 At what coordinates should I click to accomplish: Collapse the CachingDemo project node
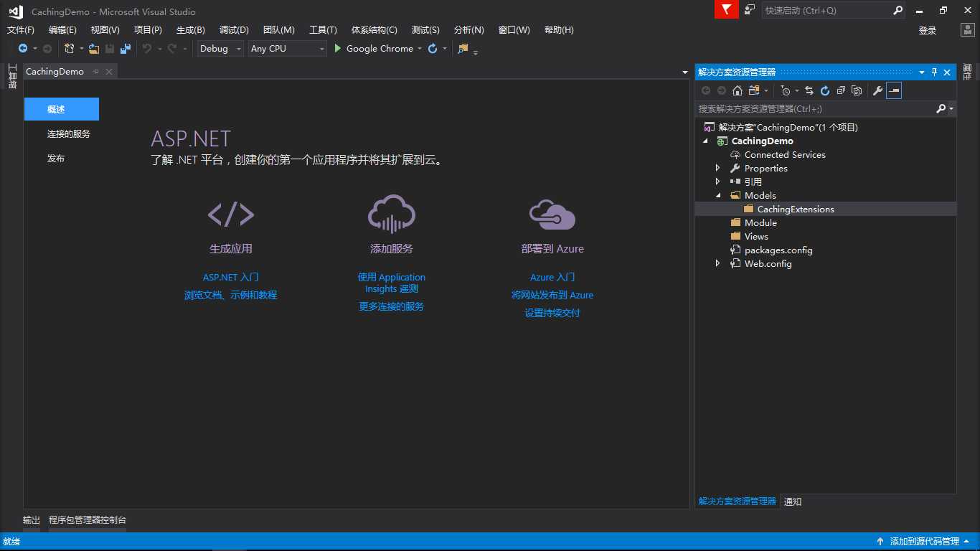point(705,141)
